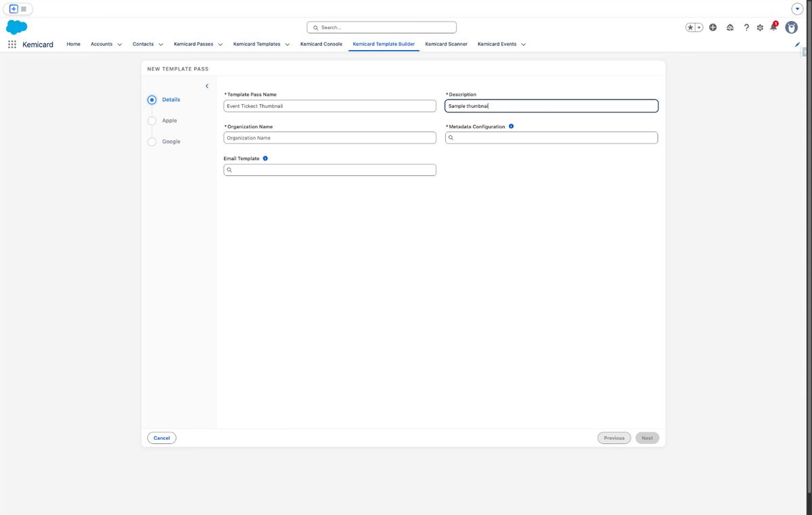Screen dimensions: 812x515
Task: Click the Details step label
Action: (x=171, y=99)
